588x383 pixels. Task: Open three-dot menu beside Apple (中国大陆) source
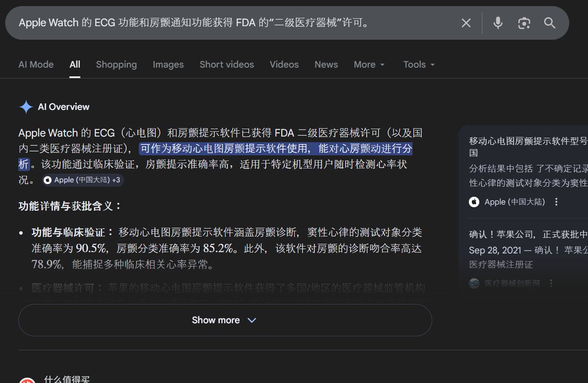coord(556,202)
